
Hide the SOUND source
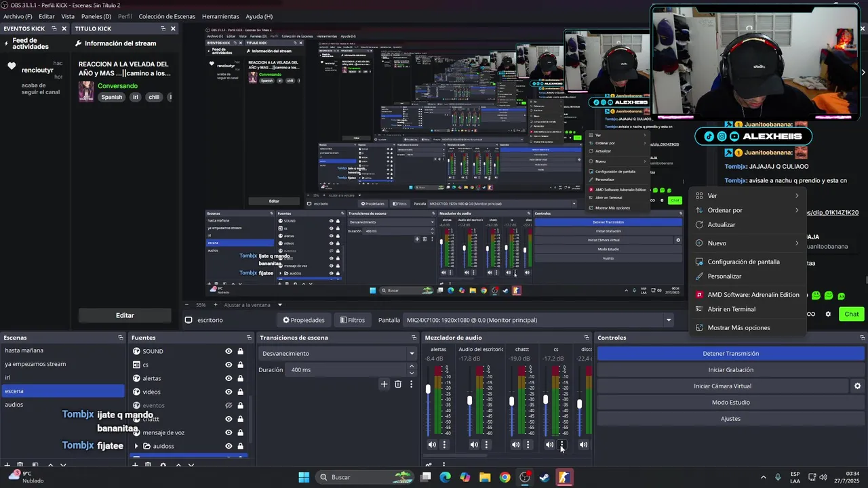229,351
